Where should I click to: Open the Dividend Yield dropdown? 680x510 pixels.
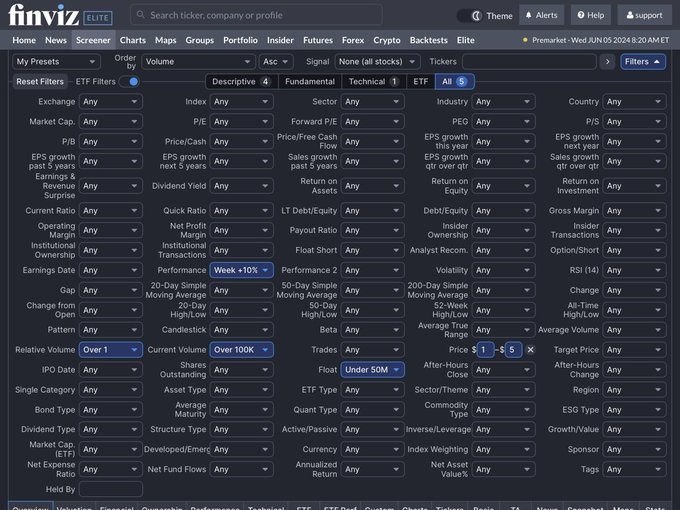tap(242, 186)
